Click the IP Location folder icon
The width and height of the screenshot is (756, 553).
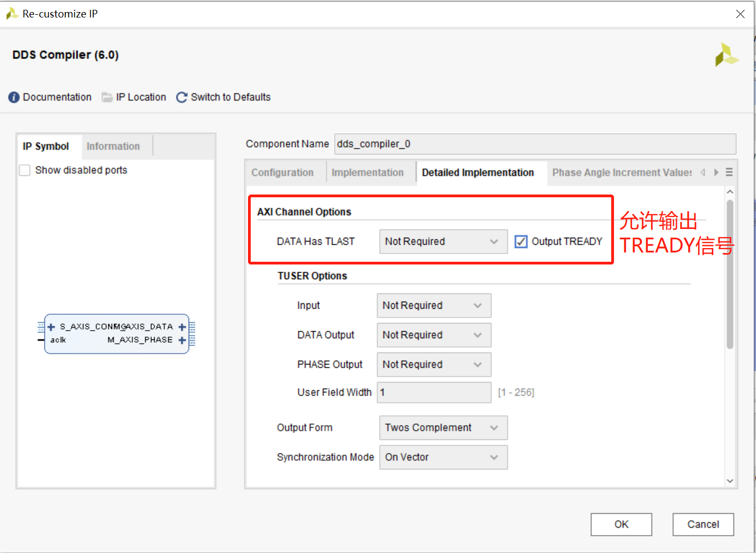107,97
